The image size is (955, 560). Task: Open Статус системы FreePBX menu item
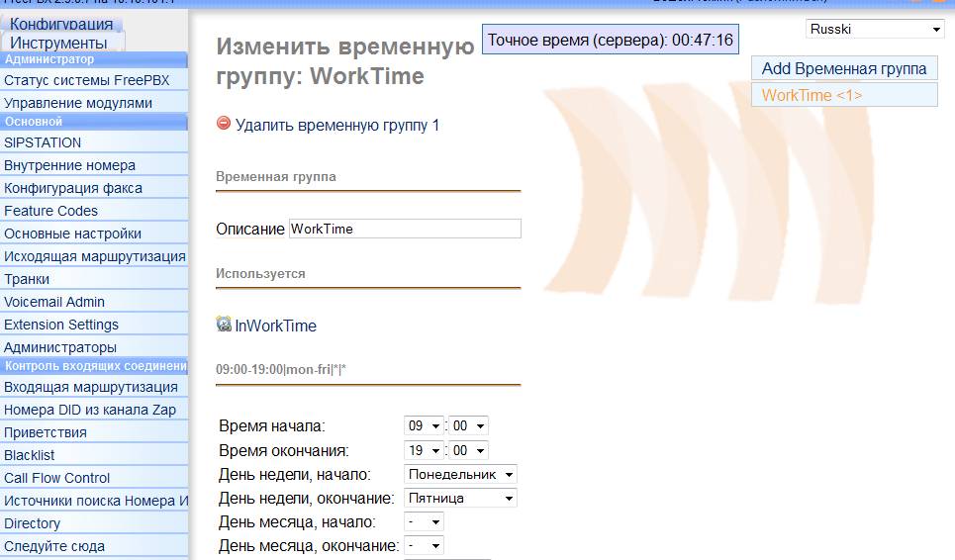click(x=94, y=80)
